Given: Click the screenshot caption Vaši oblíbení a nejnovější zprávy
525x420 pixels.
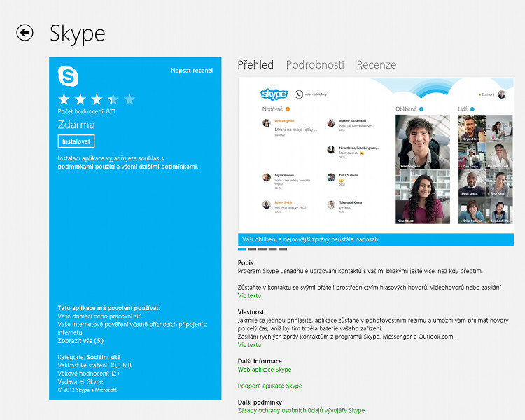Looking at the screenshot, I should [x=311, y=239].
